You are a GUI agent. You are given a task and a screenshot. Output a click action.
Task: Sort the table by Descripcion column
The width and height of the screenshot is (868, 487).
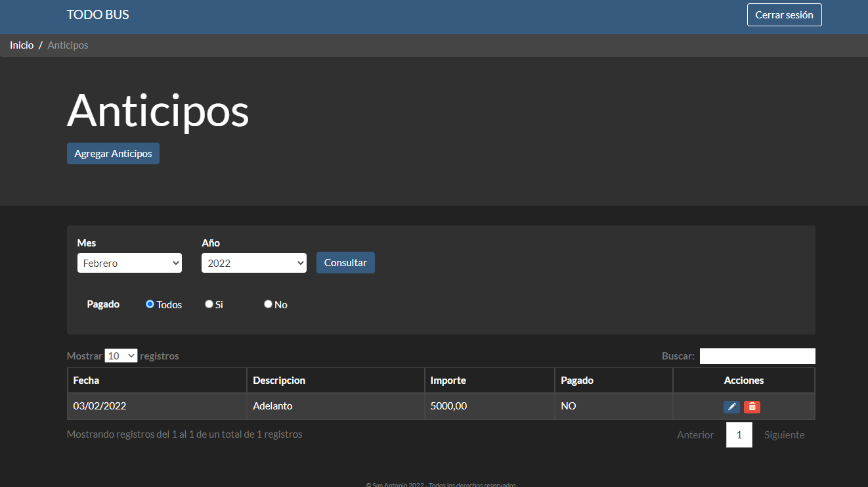pos(336,381)
